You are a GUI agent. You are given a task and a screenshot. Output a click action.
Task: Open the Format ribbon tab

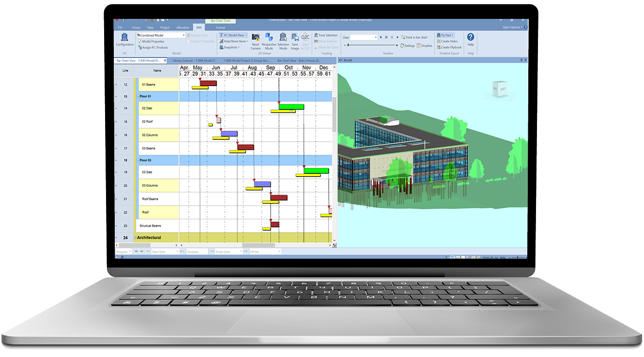(x=220, y=28)
